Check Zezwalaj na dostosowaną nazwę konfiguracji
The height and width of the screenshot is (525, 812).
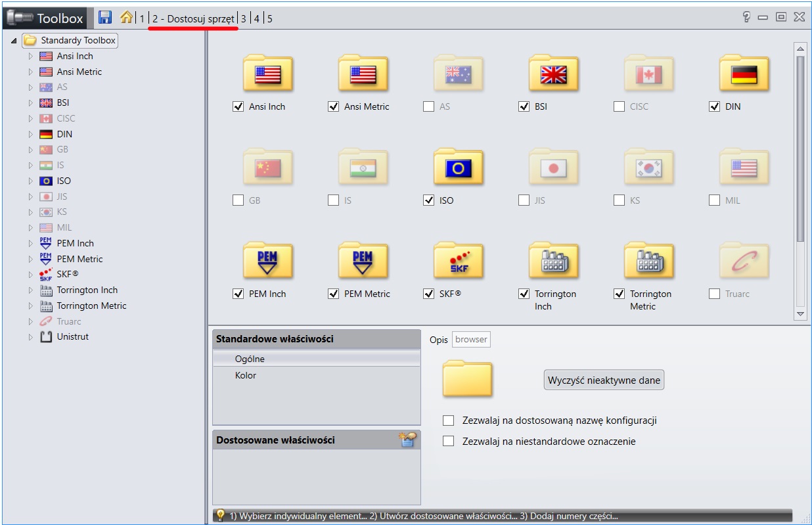[x=449, y=421]
